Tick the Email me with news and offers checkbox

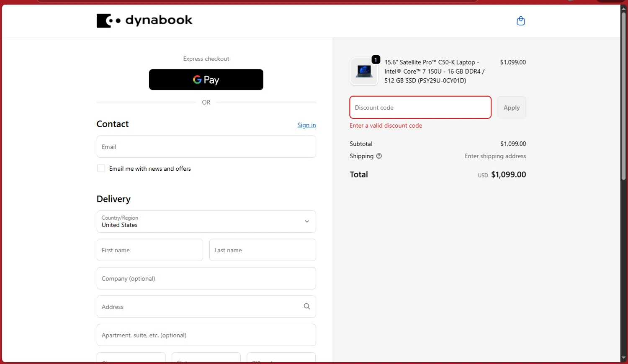point(101,168)
